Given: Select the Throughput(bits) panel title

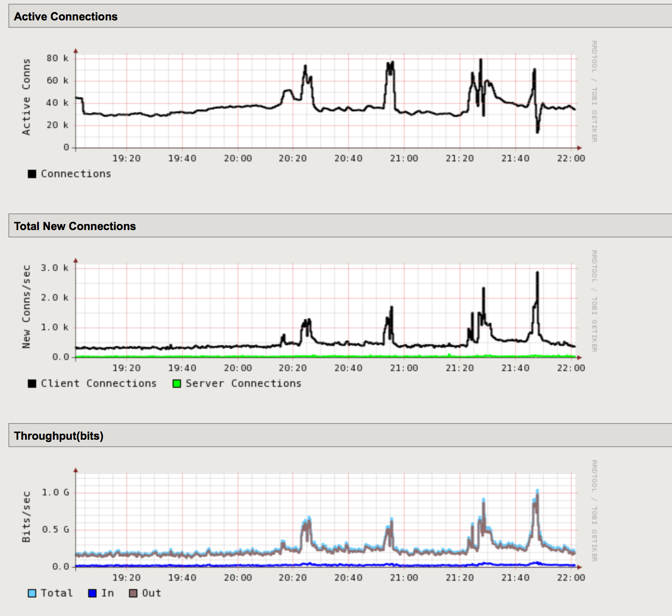Looking at the screenshot, I should [58, 436].
